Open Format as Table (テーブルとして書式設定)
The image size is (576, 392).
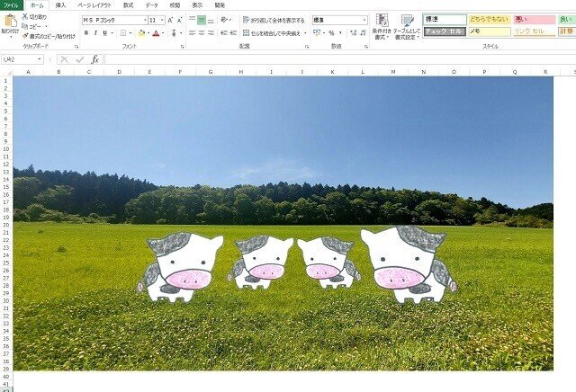click(407, 27)
